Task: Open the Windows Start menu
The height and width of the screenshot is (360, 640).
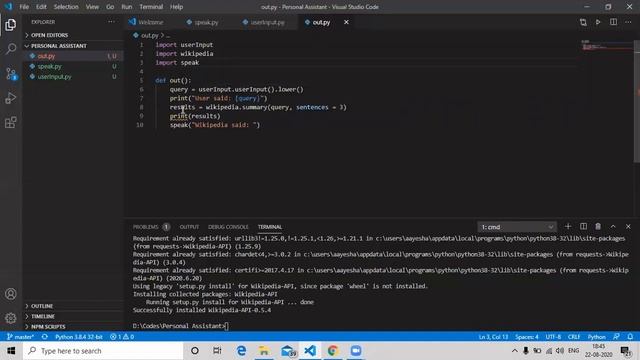Action: click(11, 351)
